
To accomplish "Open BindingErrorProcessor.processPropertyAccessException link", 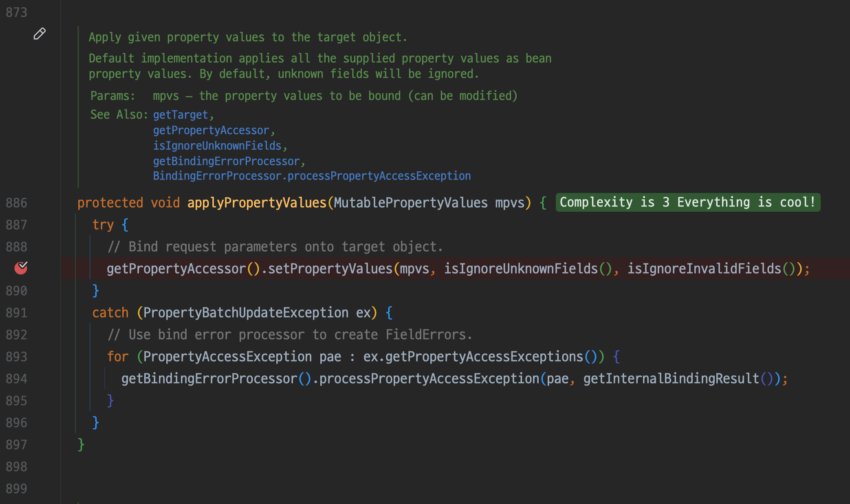I will [x=312, y=176].
